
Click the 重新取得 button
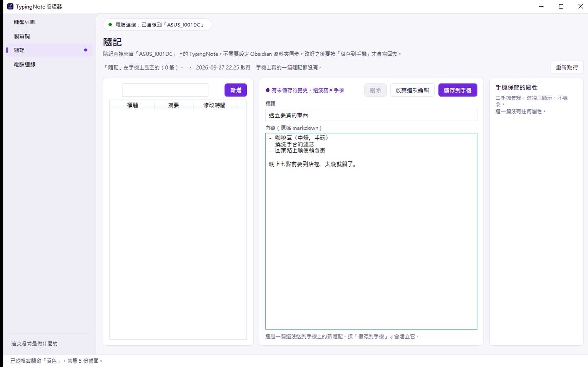[x=566, y=67]
